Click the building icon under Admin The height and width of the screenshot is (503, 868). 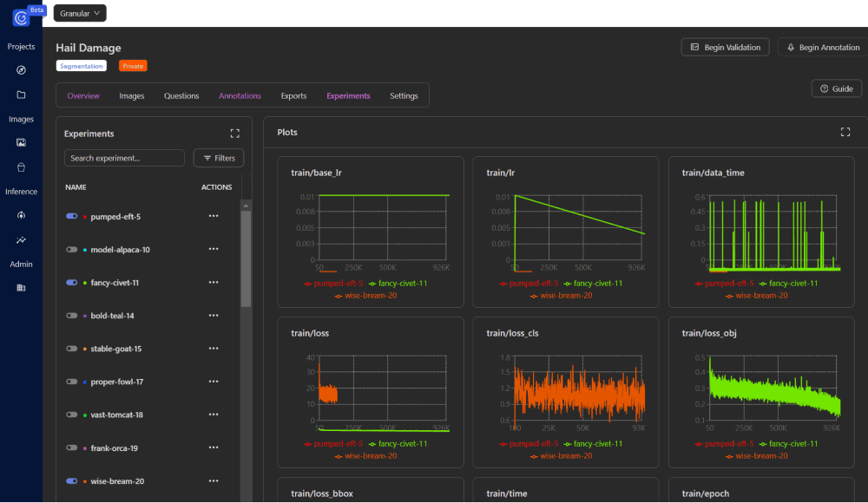(x=21, y=287)
